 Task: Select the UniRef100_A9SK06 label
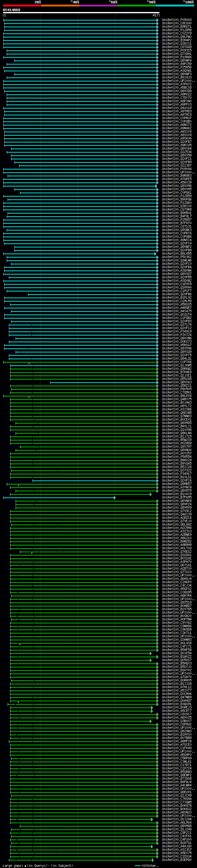tap(177, 139)
